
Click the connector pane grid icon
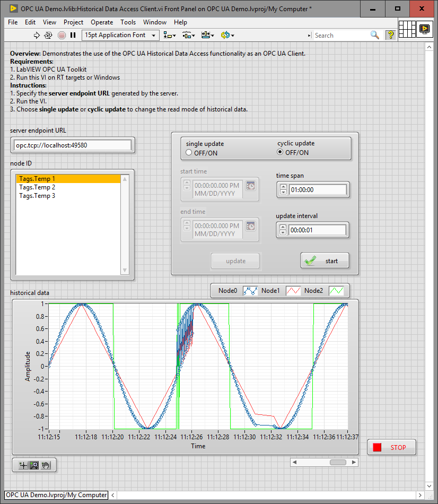407,29
